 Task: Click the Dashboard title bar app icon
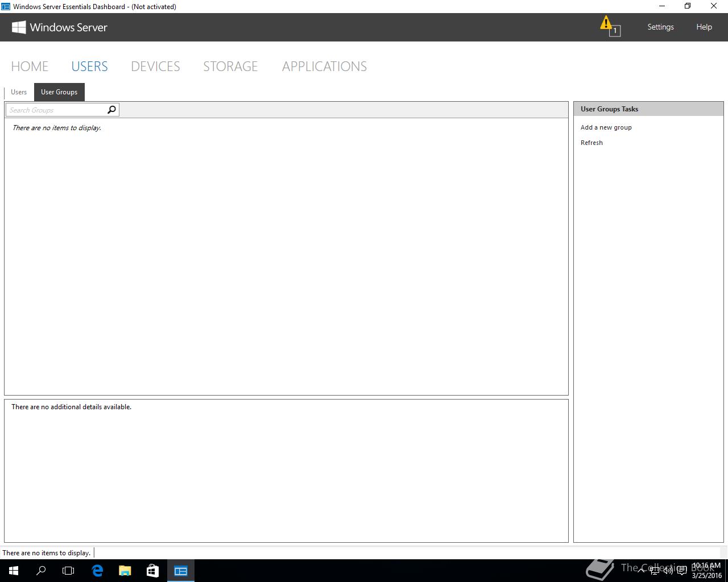point(6,6)
